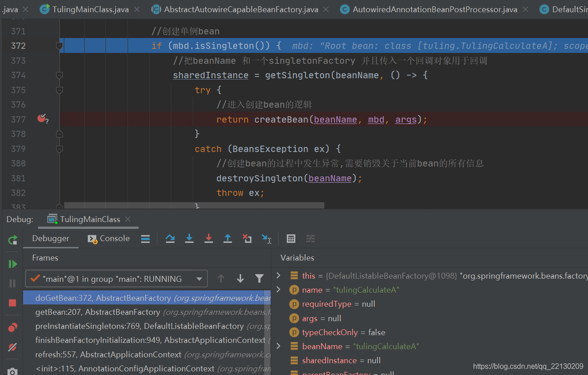Viewport: 588px width, 375px height.
Task: Click the Frames panel header
Action: coord(45,258)
